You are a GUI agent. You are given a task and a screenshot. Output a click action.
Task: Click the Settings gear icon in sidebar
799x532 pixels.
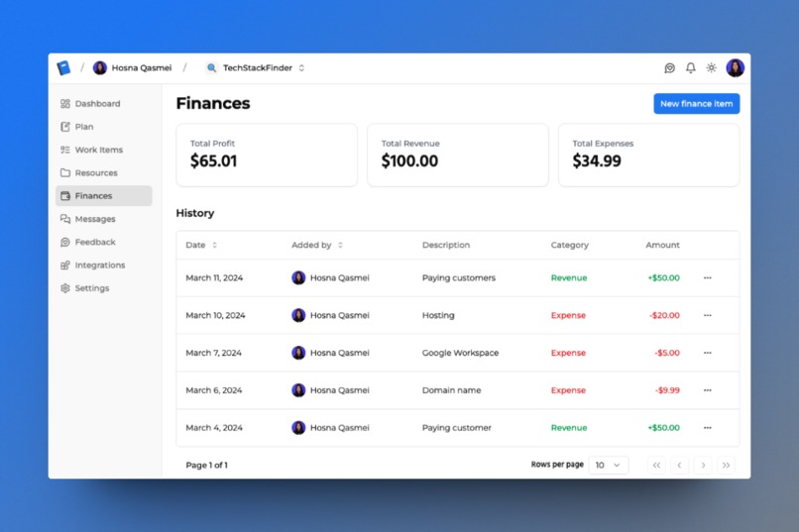65,288
